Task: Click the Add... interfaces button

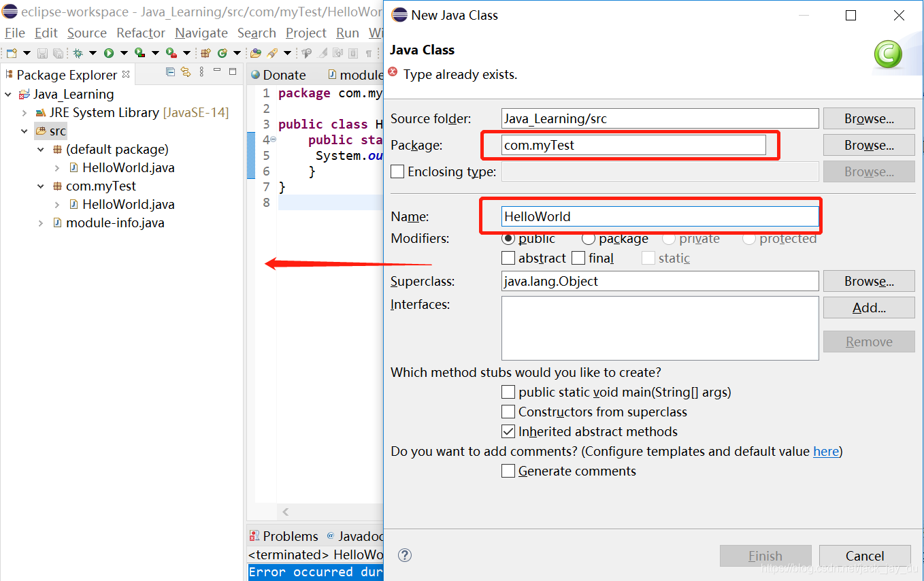Action: point(869,308)
